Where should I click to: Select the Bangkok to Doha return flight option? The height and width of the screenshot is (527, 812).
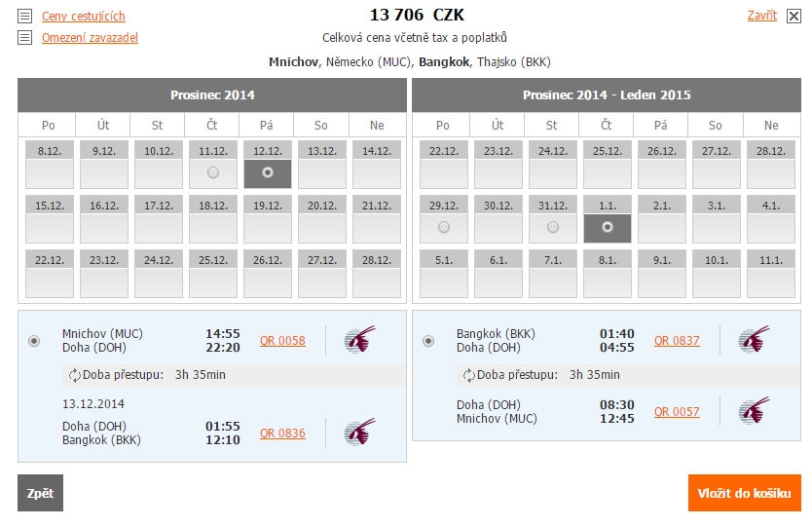[x=428, y=341]
